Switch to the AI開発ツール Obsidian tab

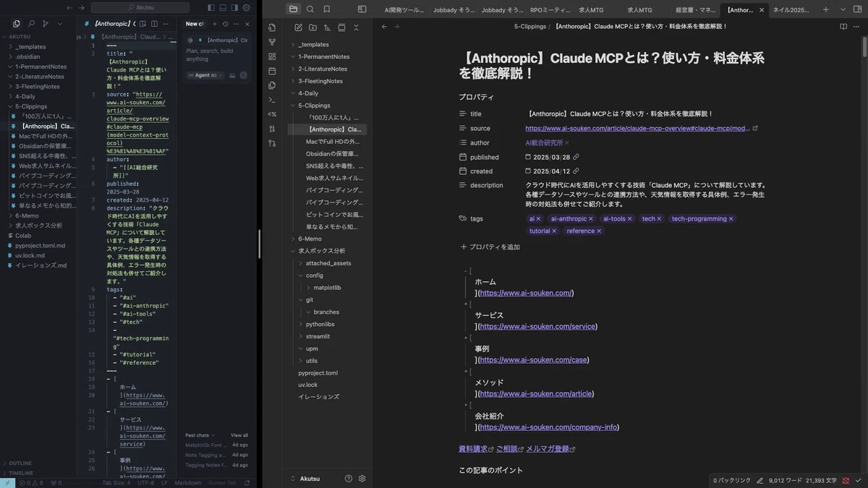tap(404, 10)
